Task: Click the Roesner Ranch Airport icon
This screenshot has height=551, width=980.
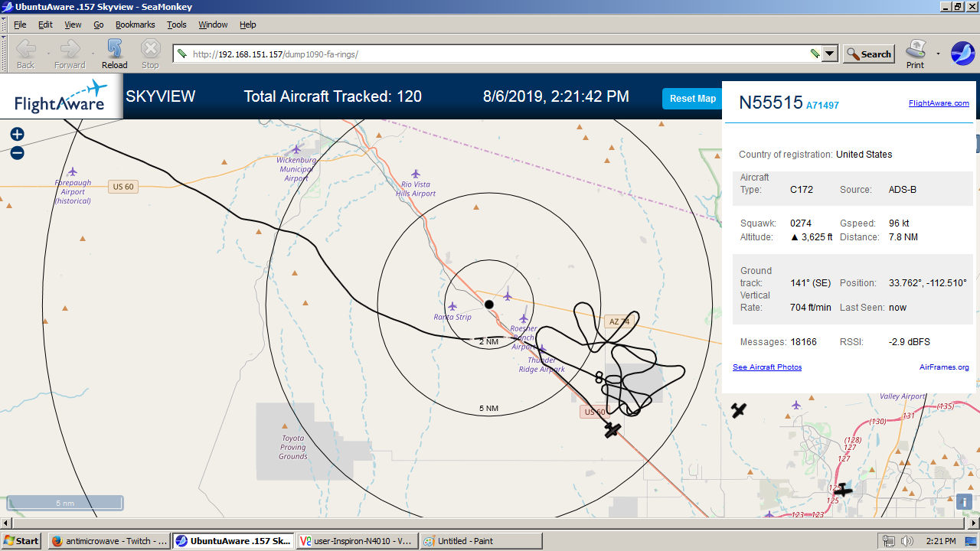Action: click(524, 318)
